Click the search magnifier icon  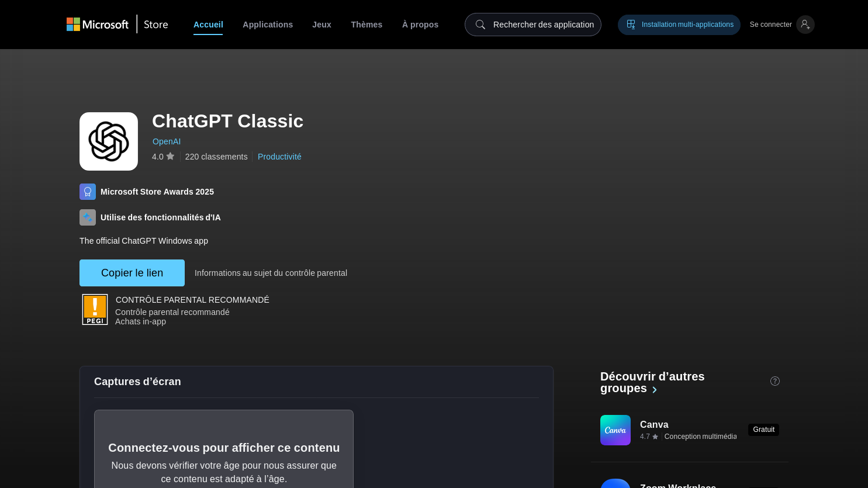pyautogui.click(x=480, y=25)
